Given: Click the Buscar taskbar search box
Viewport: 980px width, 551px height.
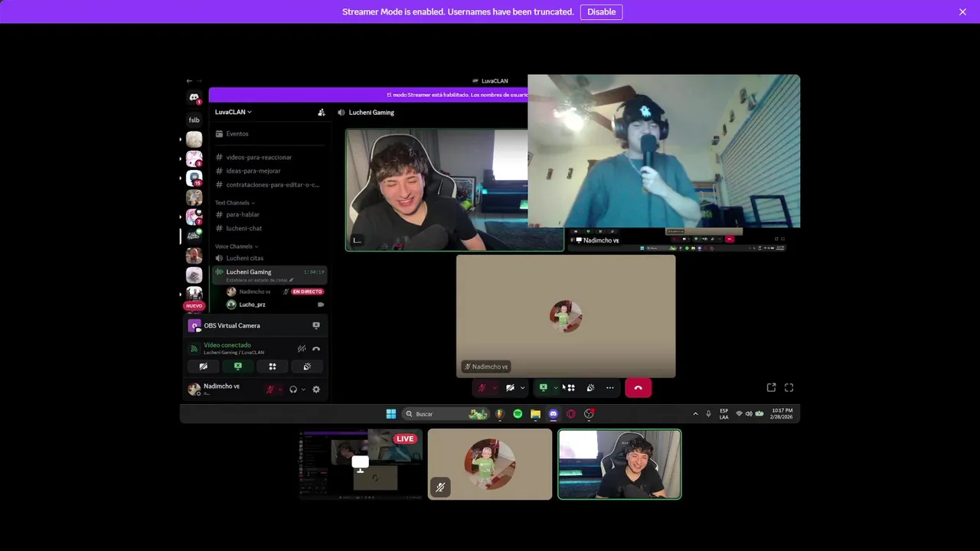Looking at the screenshot, I should (x=446, y=414).
